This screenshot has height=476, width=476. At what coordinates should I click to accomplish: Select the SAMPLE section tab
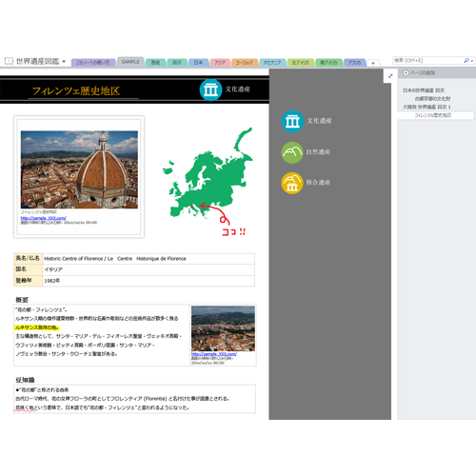click(x=130, y=62)
